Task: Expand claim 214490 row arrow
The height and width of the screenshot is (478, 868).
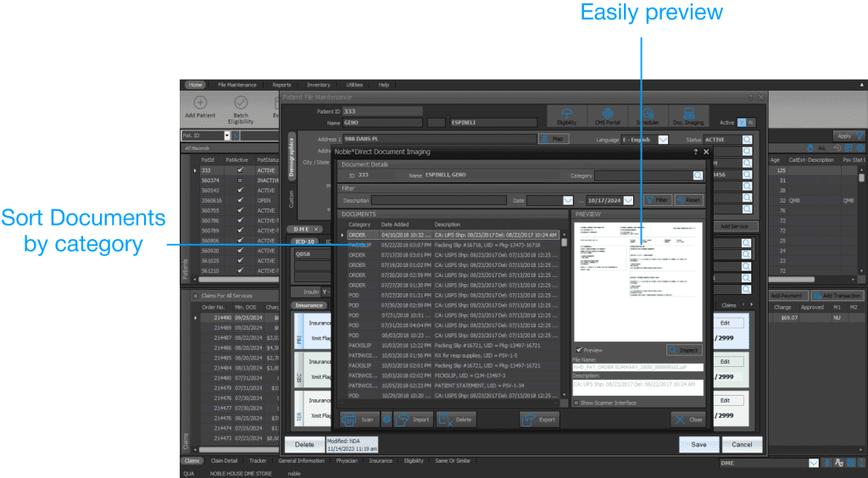Action: 195,318
